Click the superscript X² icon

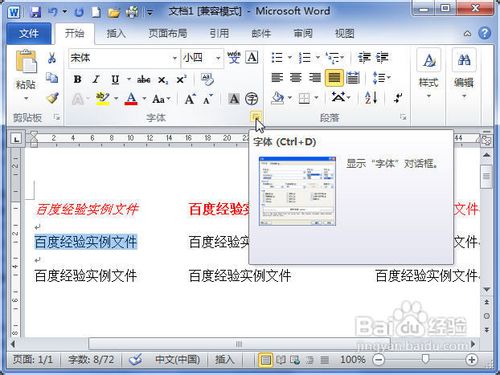(x=181, y=80)
